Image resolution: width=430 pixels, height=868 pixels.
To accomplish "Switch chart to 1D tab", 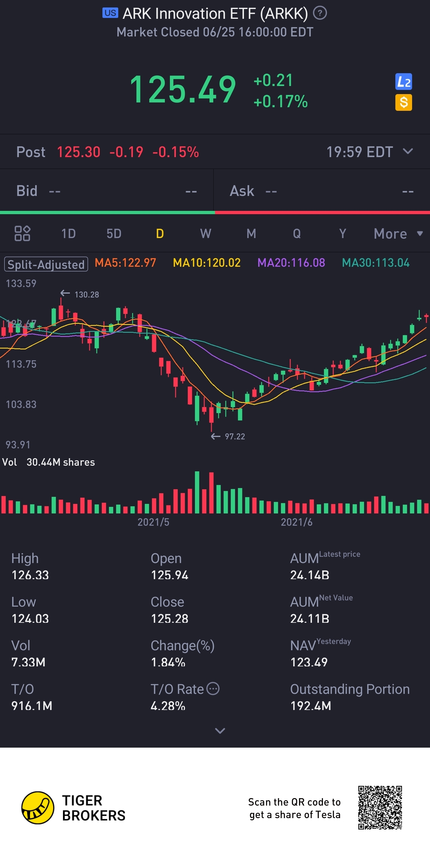I will pos(68,234).
